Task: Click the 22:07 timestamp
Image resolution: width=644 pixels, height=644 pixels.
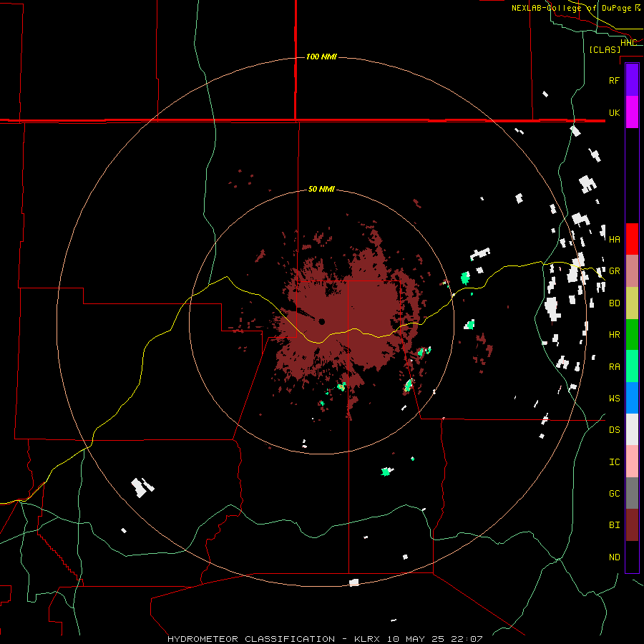Action: click(x=468, y=639)
